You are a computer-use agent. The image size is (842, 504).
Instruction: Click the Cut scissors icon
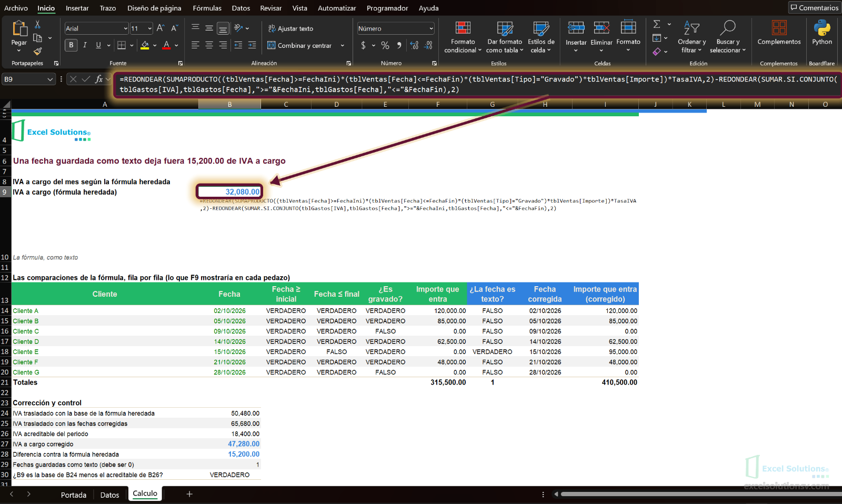coord(37,25)
